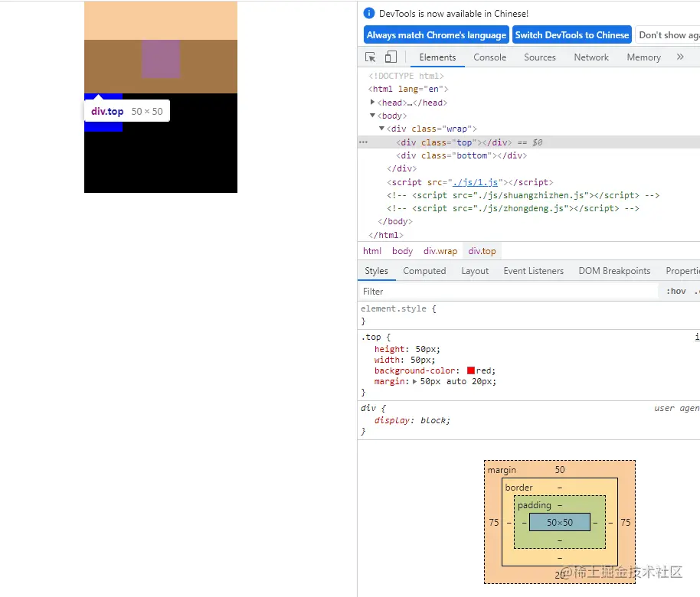This screenshot has width=700, height=597.
Task: Edit top margin value 50 in box model
Action: [x=560, y=469]
